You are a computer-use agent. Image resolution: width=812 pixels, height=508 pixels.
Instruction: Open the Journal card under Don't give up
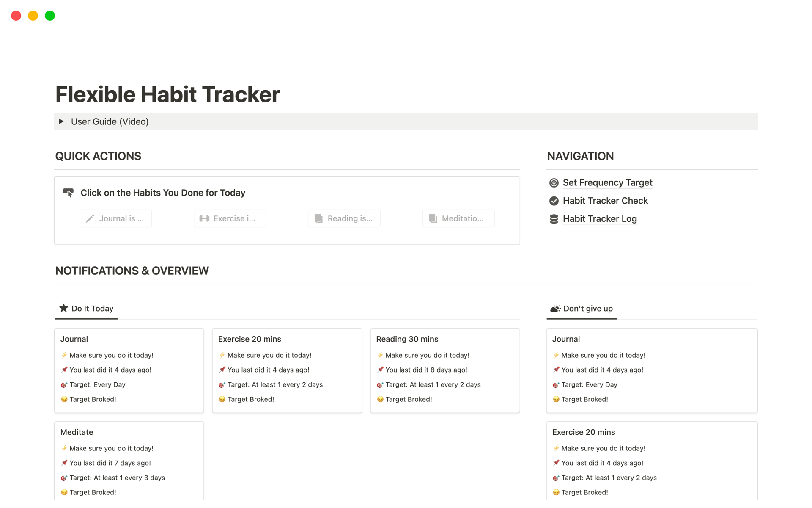pyautogui.click(x=566, y=339)
